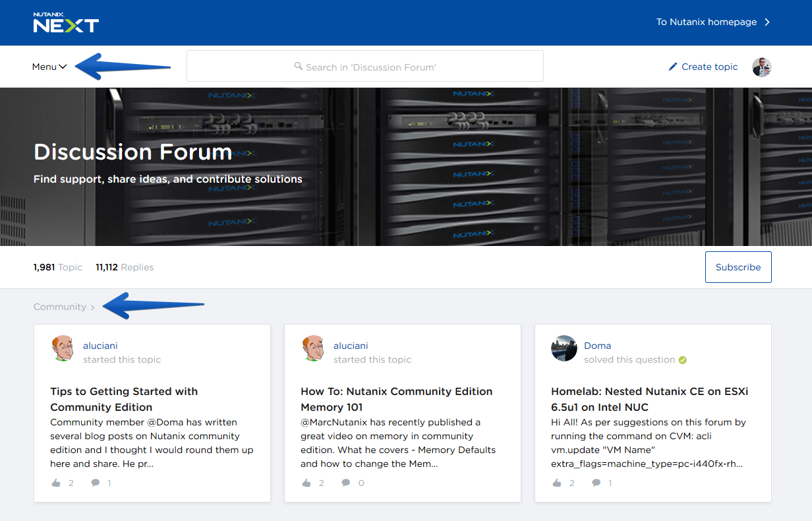Open the Menu dropdown

point(49,67)
